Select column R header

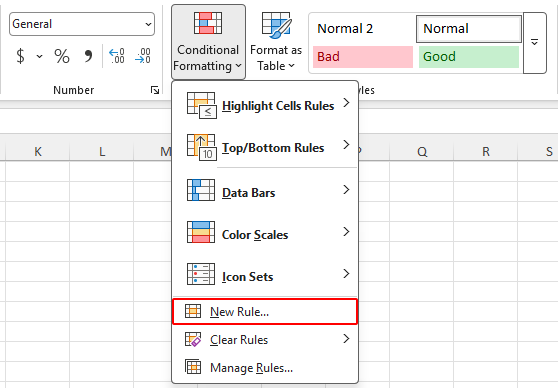(x=486, y=152)
